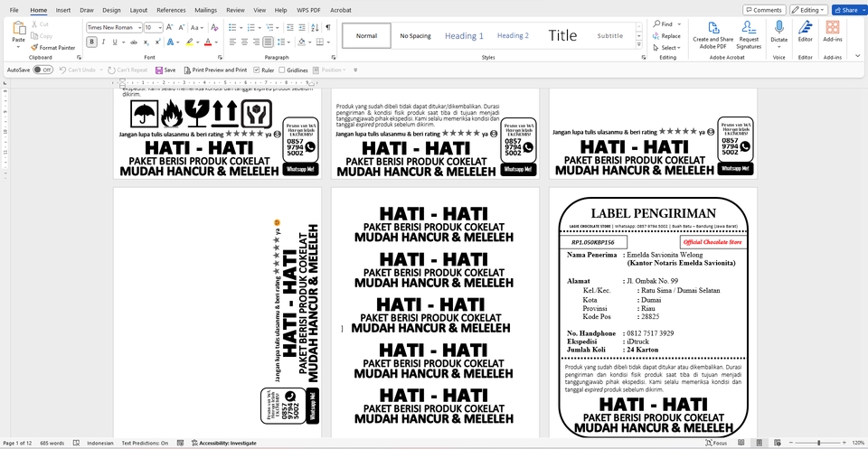Screen dimensions: 868x449
Task: Adjust the zoom slider in status bar
Action: click(x=819, y=443)
